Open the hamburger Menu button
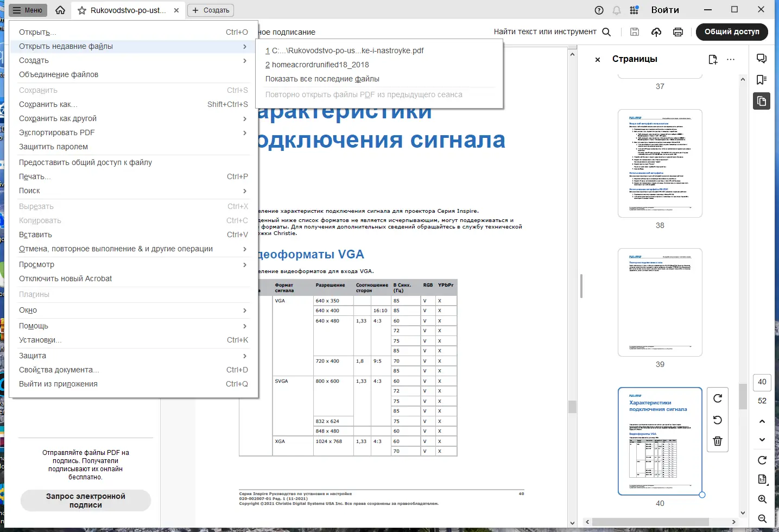Image resolution: width=779 pixels, height=532 pixels. click(27, 10)
